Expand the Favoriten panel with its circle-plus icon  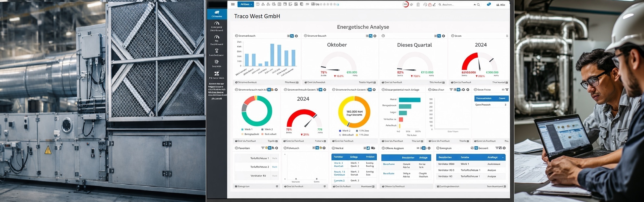(236, 148)
